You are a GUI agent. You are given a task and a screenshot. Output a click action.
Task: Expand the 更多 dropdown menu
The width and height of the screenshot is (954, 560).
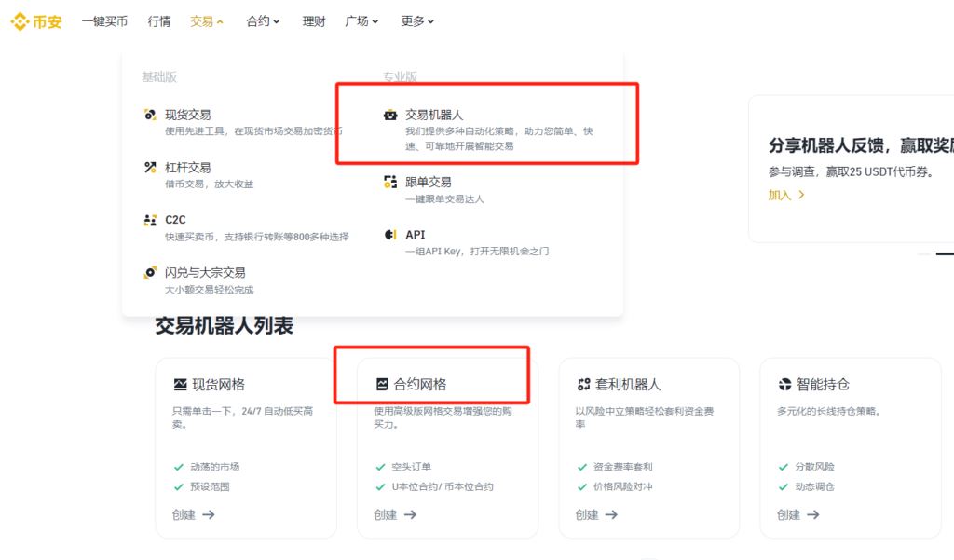coord(417,21)
